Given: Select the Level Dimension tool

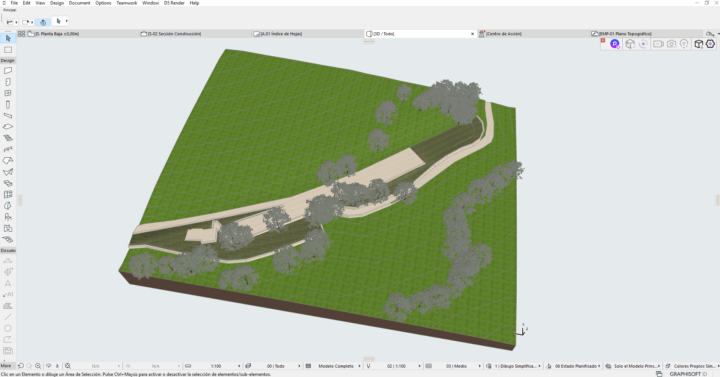Looking at the screenshot, I should pyautogui.click(x=8, y=272).
